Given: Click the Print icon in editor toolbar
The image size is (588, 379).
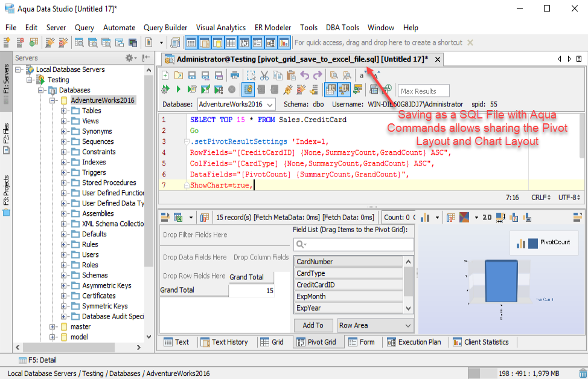Looking at the screenshot, I should (235, 76).
